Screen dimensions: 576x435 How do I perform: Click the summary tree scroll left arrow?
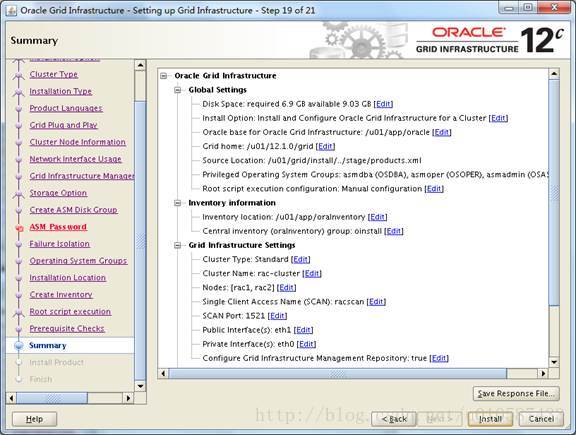pyautogui.click(x=163, y=374)
